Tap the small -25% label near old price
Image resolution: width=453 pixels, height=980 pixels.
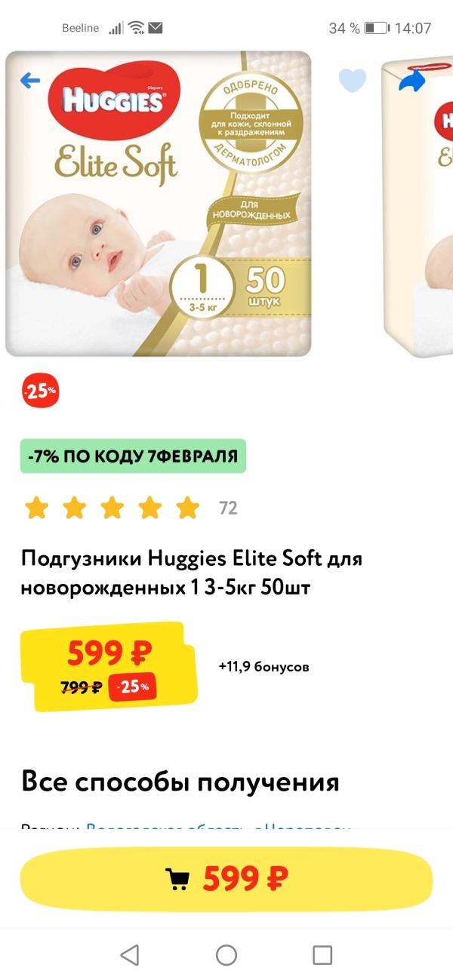(x=133, y=687)
